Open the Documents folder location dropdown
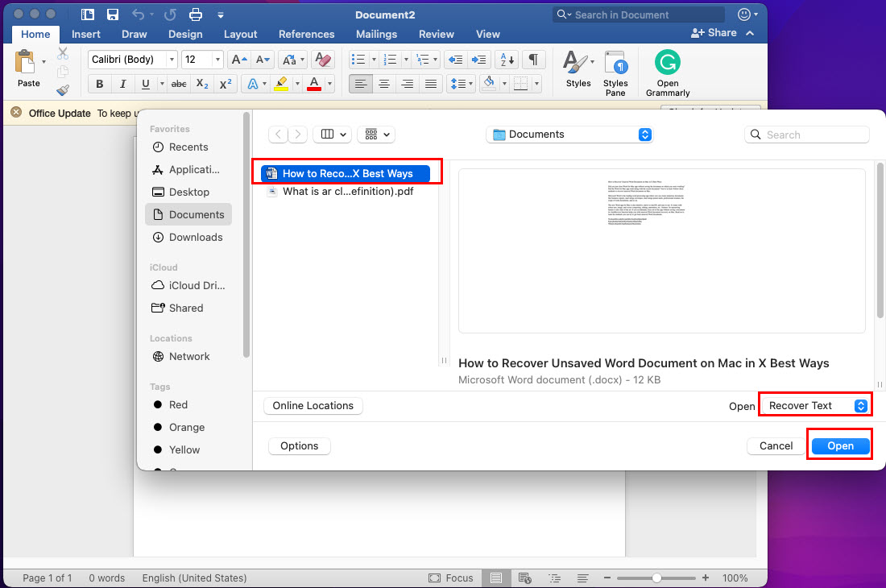 pyautogui.click(x=569, y=135)
